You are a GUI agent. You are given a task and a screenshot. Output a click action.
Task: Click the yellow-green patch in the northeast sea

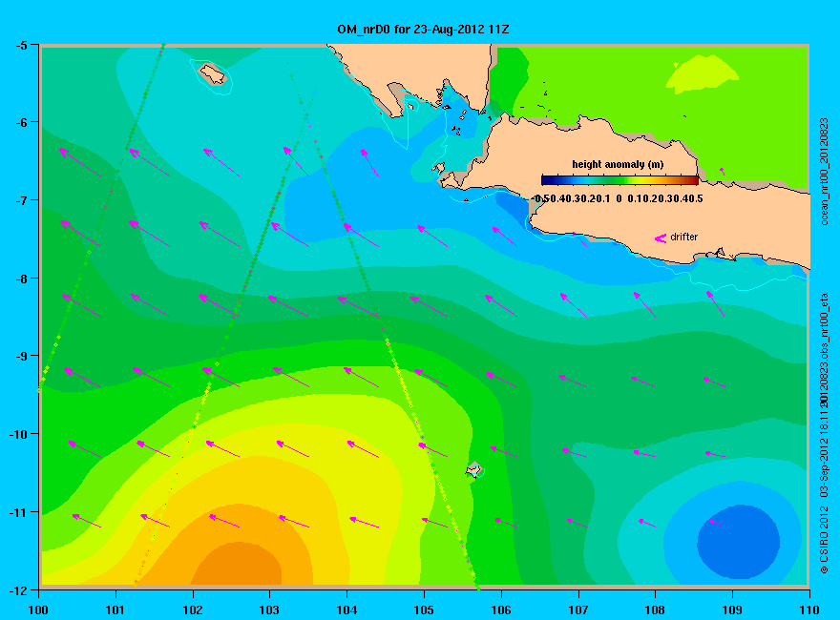702,74
